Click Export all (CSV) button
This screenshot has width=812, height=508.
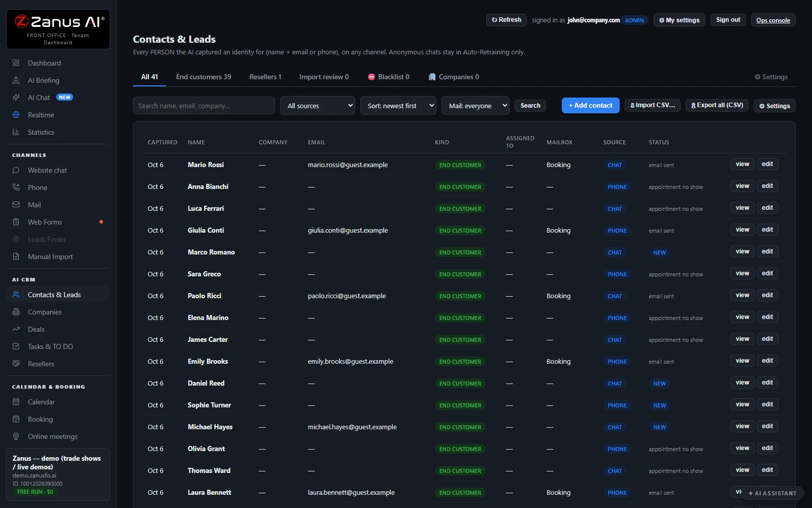tap(717, 105)
